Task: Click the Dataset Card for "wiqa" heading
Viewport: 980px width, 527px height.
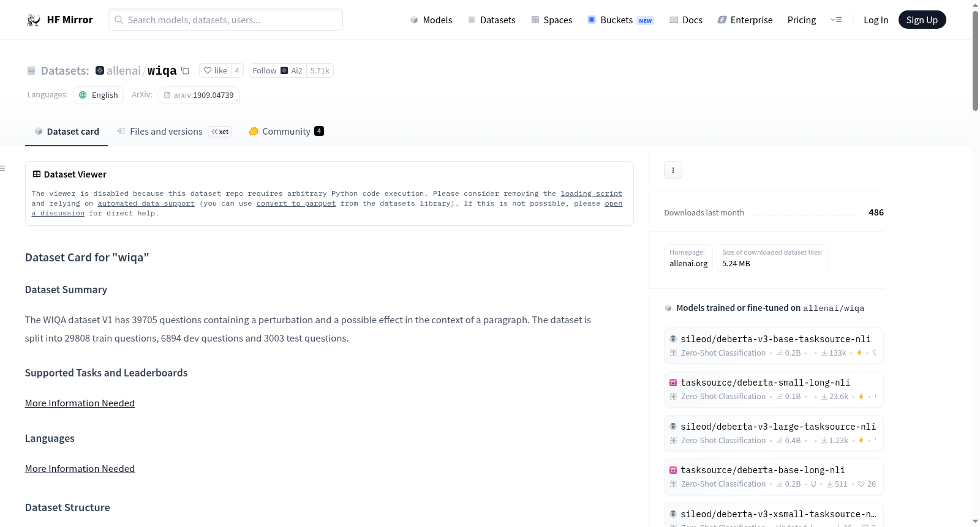Action: click(x=87, y=257)
